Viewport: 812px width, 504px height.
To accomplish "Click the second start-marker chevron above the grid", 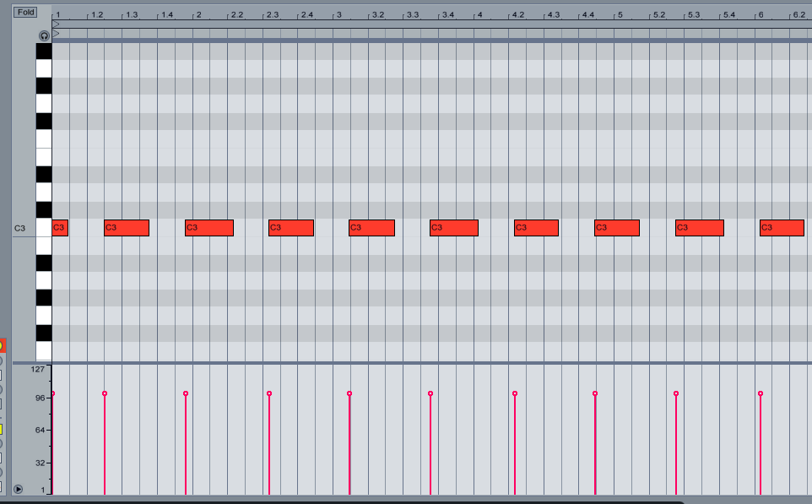I will 56,34.
